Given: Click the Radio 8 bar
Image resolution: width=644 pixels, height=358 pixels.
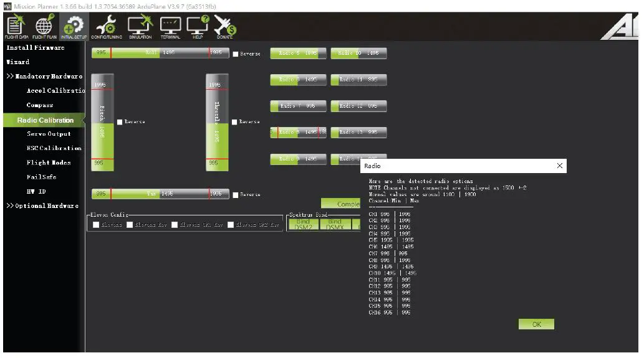Looking at the screenshot, I should pos(298,132).
